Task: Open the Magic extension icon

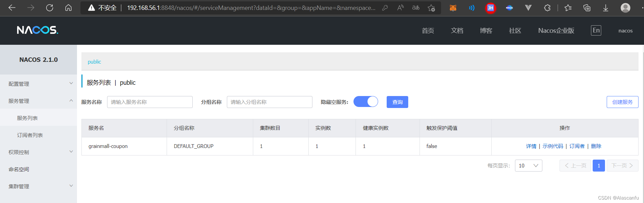Action: click(x=510, y=8)
